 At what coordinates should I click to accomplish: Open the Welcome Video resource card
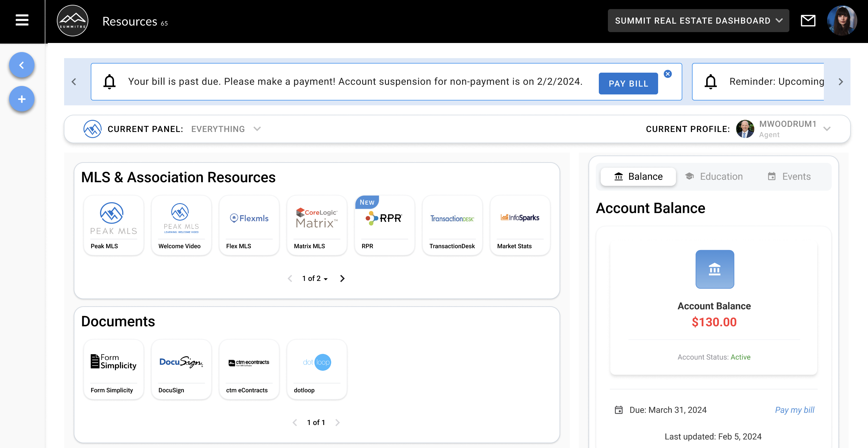click(x=181, y=225)
